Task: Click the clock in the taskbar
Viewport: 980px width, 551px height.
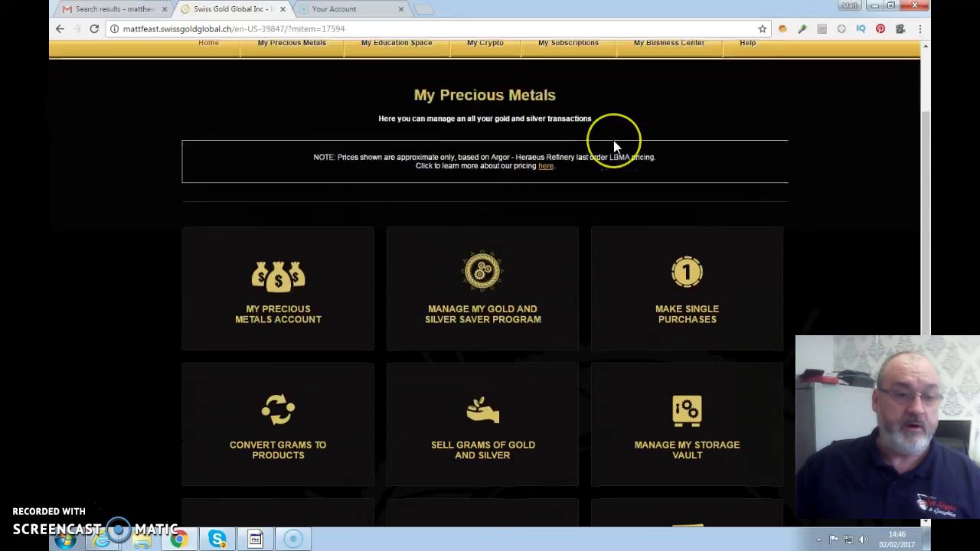Action: coord(897,540)
